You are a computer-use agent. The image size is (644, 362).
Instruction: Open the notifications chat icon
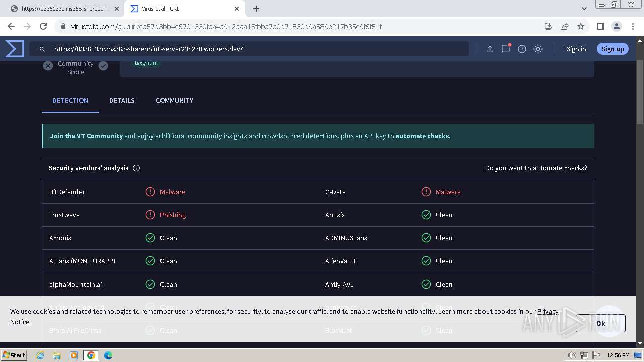(506, 49)
